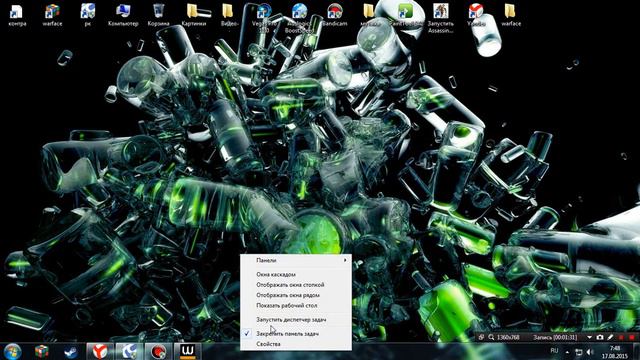Select the Bandicam desktop shortcut
Image resolution: width=640 pixels, height=360 pixels.
click(335, 15)
